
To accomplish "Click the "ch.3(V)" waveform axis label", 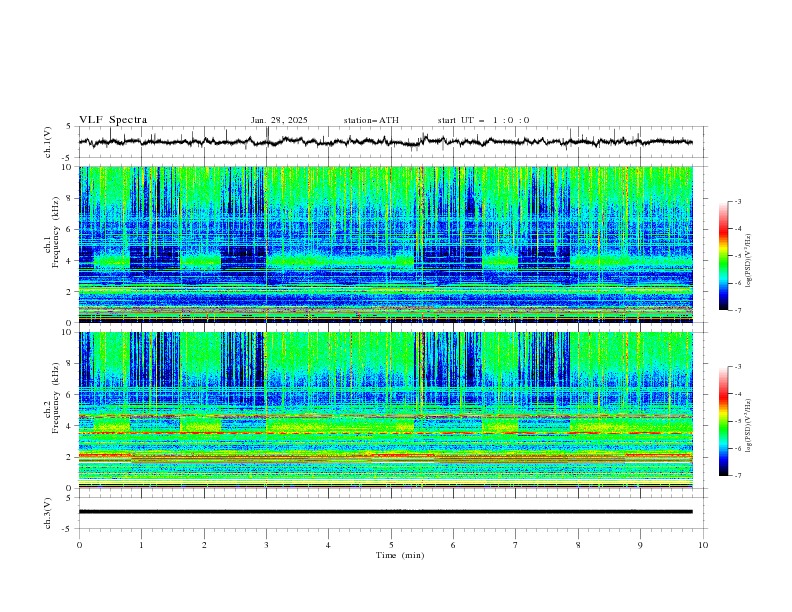I will [x=47, y=513].
